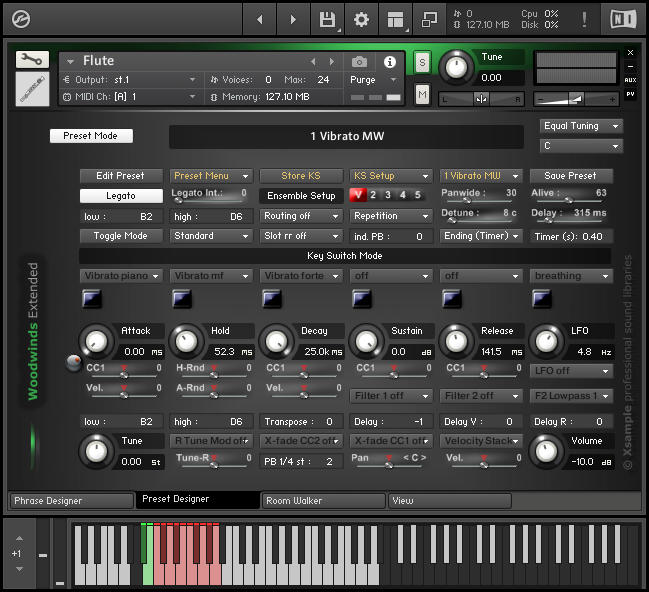Click the PV button

[x=630, y=94]
